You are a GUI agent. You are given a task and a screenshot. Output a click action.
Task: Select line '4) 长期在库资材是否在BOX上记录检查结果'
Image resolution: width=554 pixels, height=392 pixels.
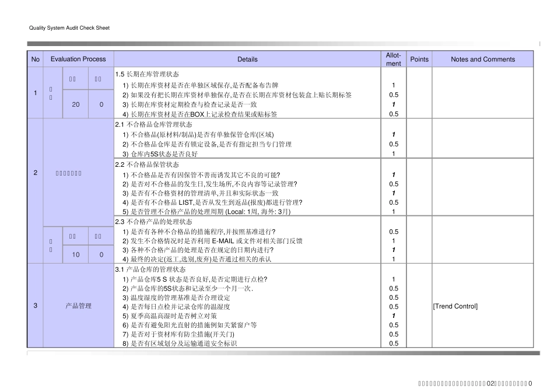[x=199, y=114]
